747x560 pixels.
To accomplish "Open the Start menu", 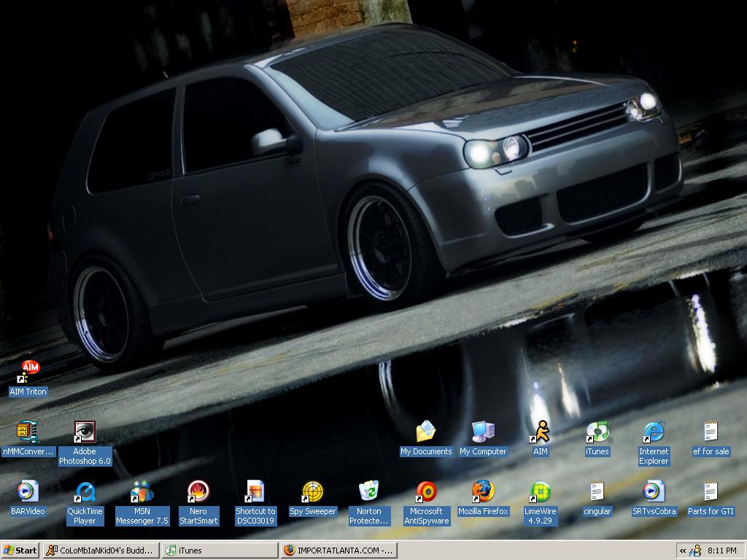I will 20,551.
